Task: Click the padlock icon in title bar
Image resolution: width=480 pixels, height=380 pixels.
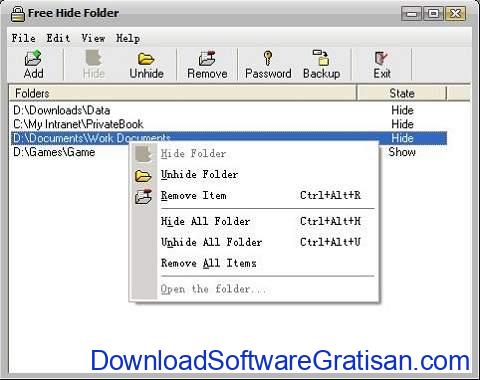Action: tap(17, 14)
